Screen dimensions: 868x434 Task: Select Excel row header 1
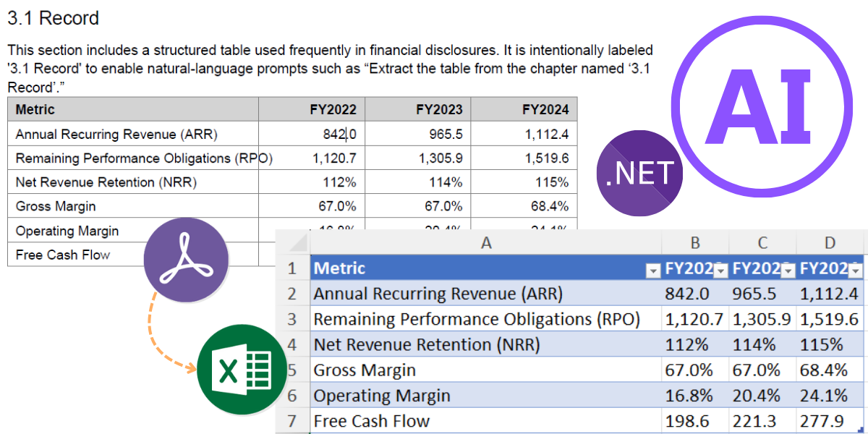coord(292,268)
